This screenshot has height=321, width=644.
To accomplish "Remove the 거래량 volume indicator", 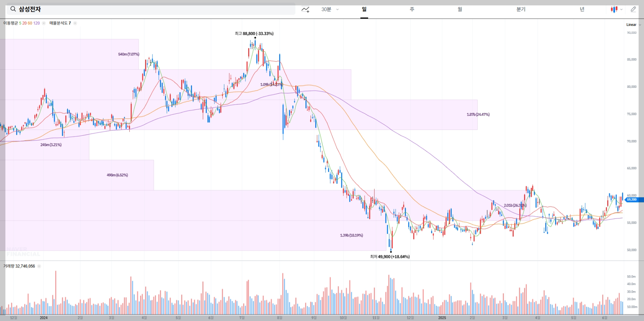I will [x=39, y=266].
